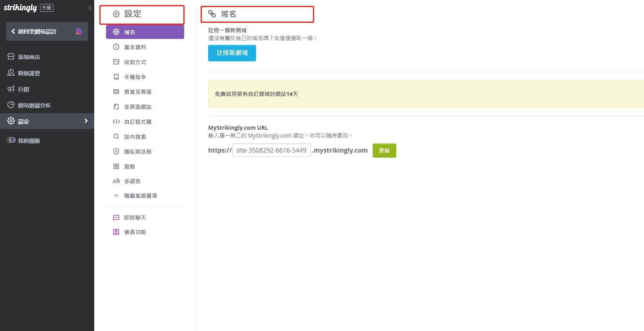The image size is (644, 331).
Task: Select 設定 in the dark sidebar
Action: (x=47, y=121)
